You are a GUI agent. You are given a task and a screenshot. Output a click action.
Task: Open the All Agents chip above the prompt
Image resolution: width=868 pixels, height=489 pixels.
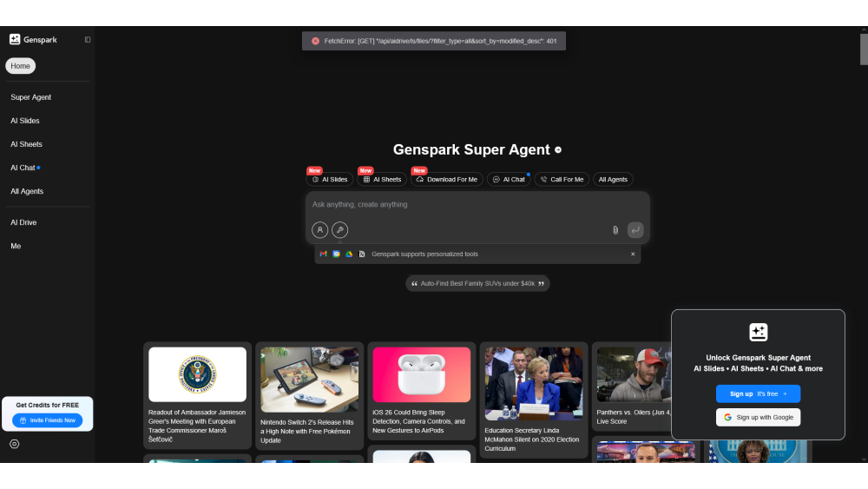(613, 180)
